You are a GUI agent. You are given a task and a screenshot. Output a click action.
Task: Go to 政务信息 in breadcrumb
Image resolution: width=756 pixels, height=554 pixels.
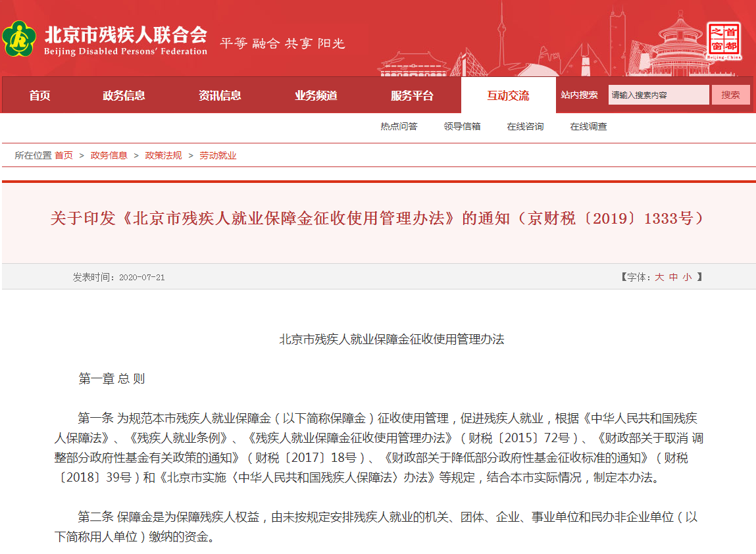(x=109, y=155)
